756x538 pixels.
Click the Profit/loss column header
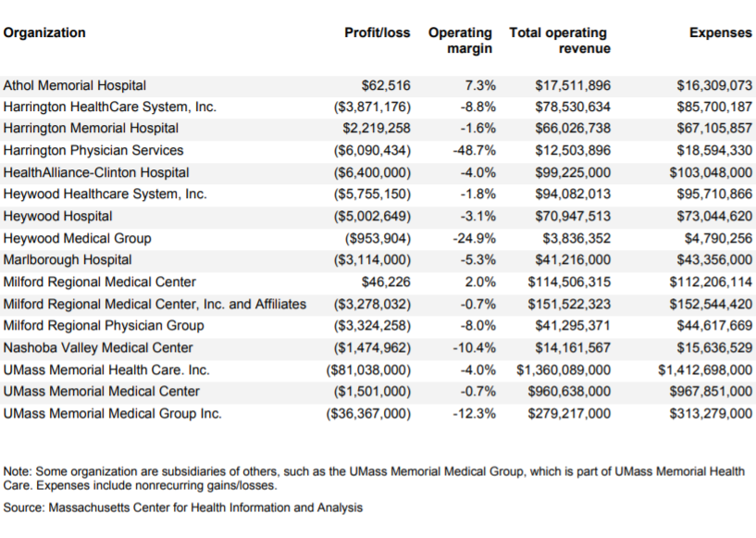coord(377,33)
